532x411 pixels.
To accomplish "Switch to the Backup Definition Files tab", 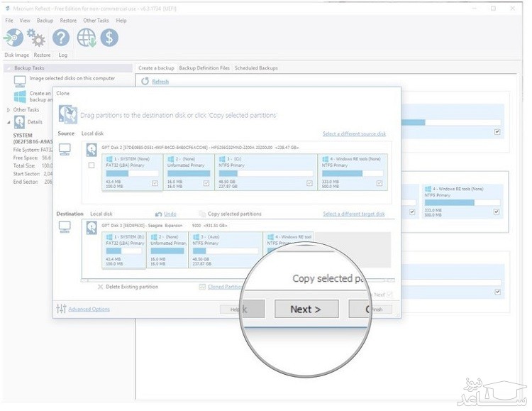I will tap(204, 68).
